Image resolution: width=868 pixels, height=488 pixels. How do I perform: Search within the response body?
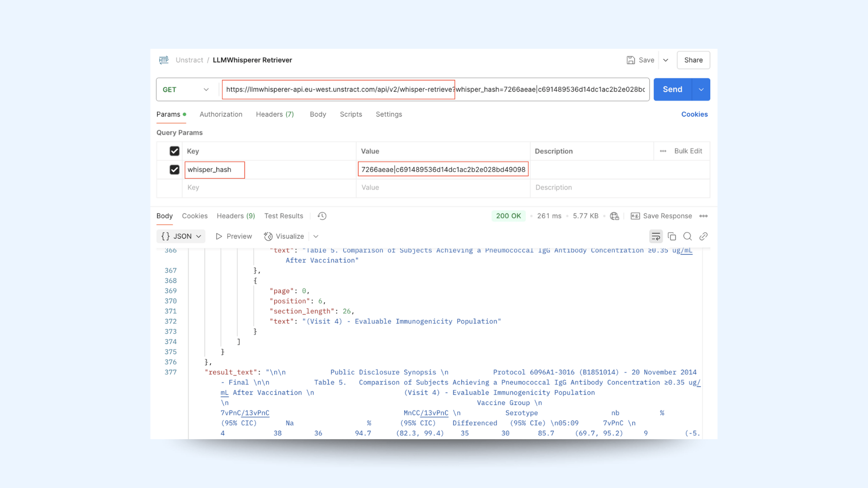[688, 236]
